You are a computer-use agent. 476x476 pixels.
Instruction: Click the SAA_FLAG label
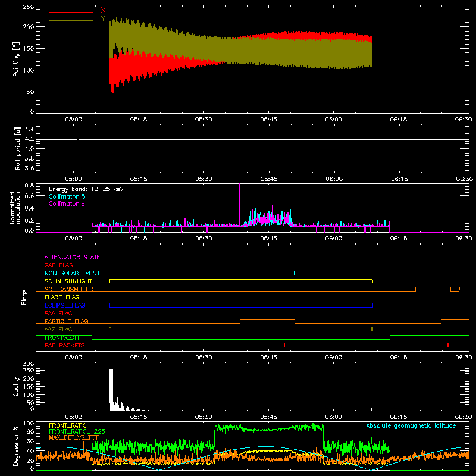coord(58,313)
